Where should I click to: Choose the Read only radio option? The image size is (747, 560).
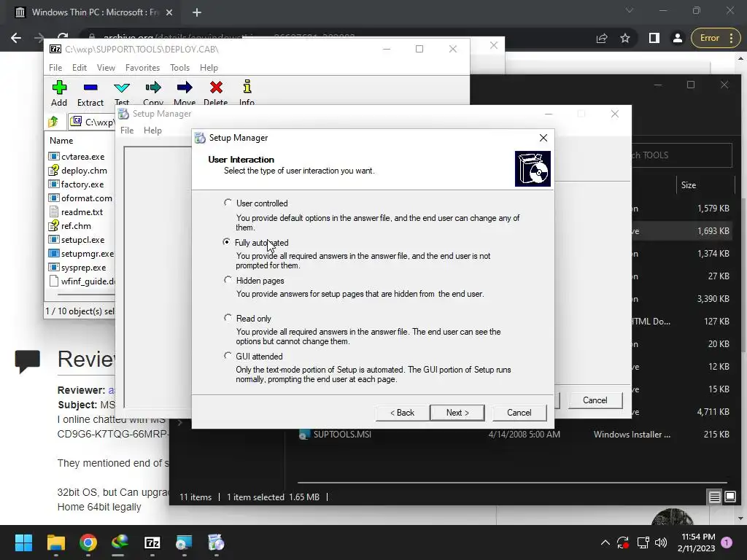228,318
